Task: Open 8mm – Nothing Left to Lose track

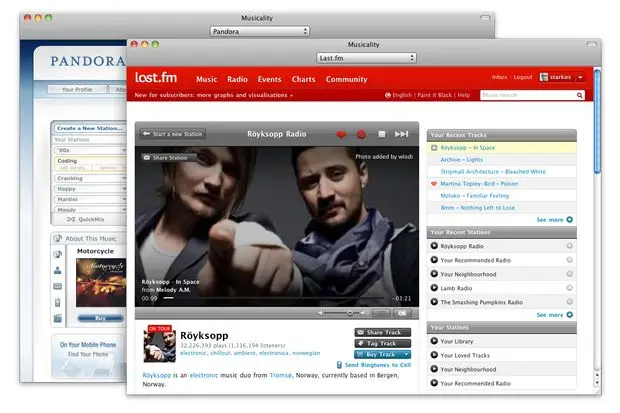Action: 478,208
